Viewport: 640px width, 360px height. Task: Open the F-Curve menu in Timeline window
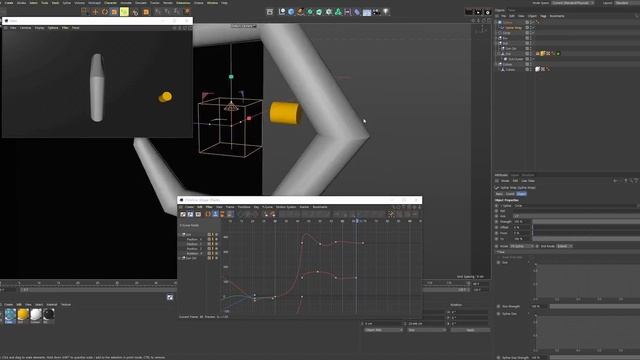click(268, 207)
